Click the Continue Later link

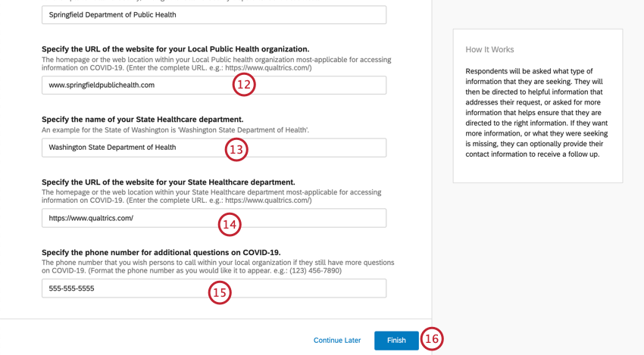pos(337,340)
